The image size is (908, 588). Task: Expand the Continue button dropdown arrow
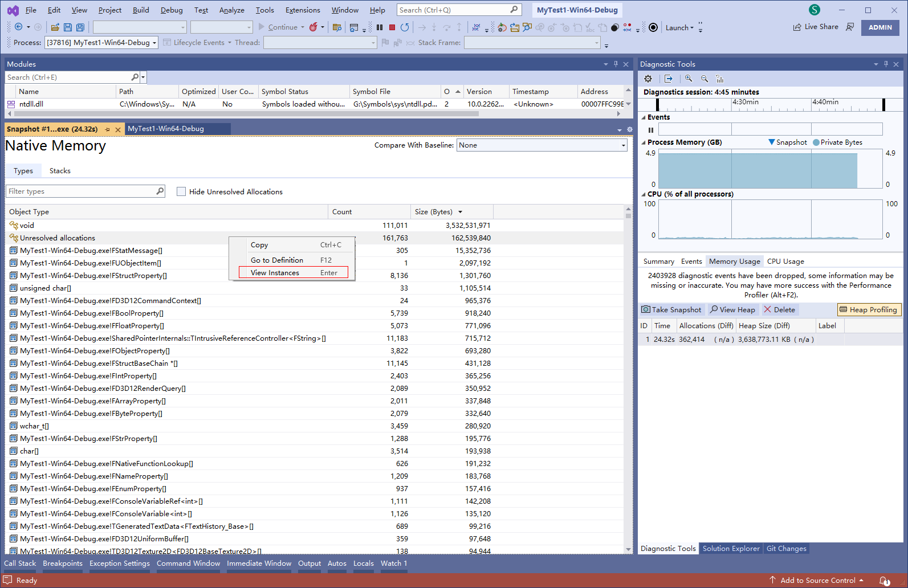click(303, 27)
